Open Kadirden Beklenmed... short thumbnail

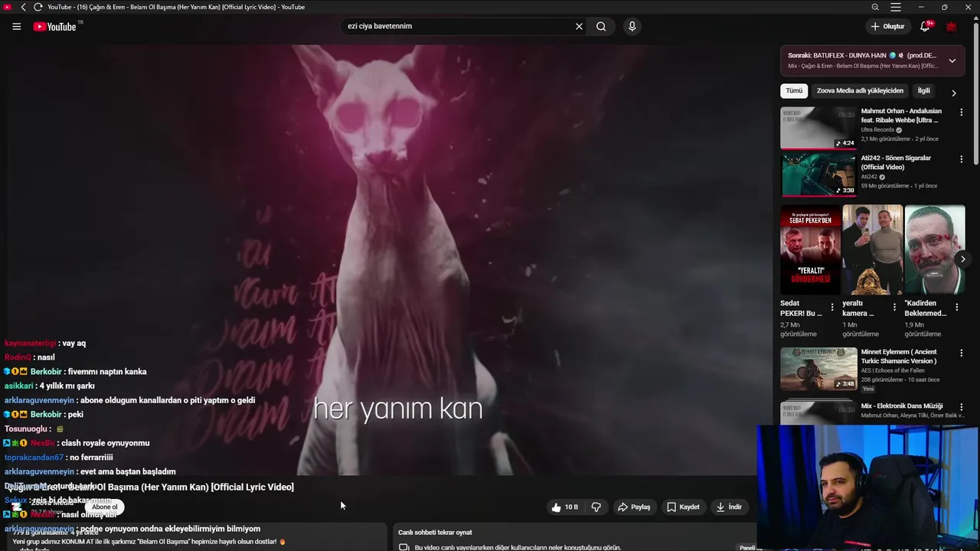click(x=935, y=249)
